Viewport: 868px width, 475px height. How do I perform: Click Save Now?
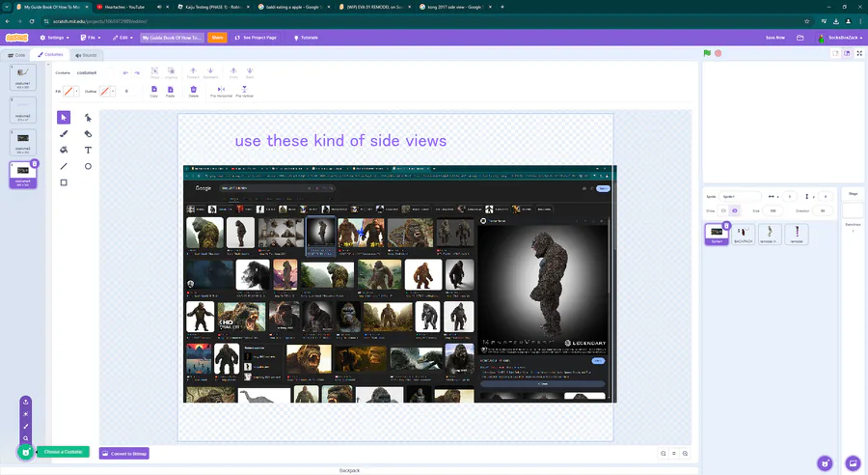pos(775,38)
